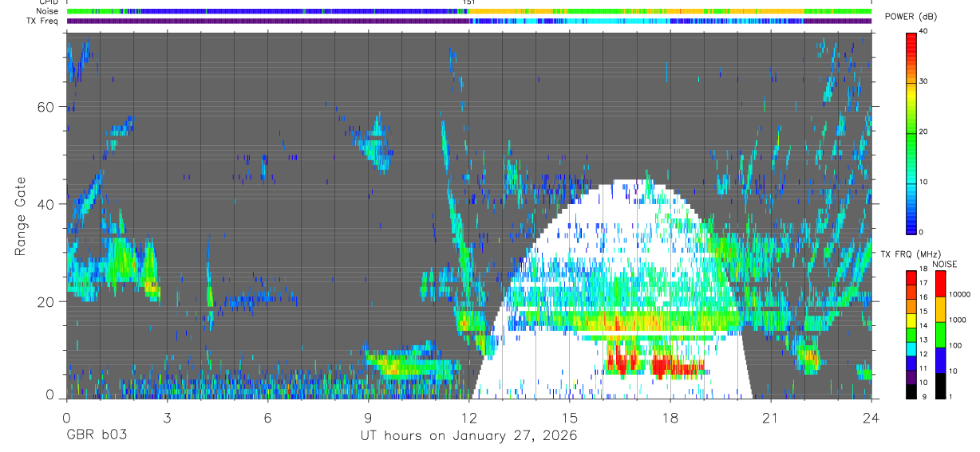Pick the blue 10–100 block of the NOISE legend
Image resolution: width=980 pixels, height=452 pixels.
click(x=940, y=360)
